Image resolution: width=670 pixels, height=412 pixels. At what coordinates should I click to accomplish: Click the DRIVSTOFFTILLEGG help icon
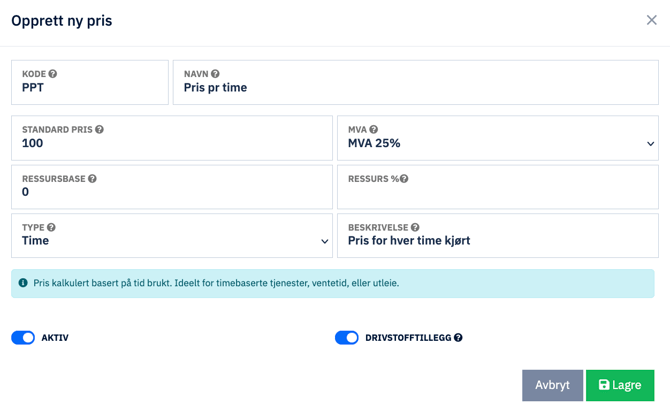pyautogui.click(x=458, y=338)
